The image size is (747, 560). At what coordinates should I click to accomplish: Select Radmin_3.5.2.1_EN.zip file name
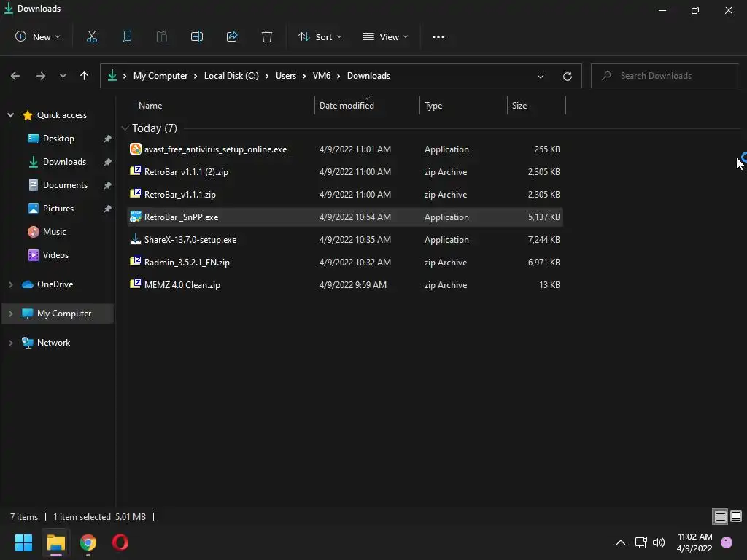(x=187, y=262)
